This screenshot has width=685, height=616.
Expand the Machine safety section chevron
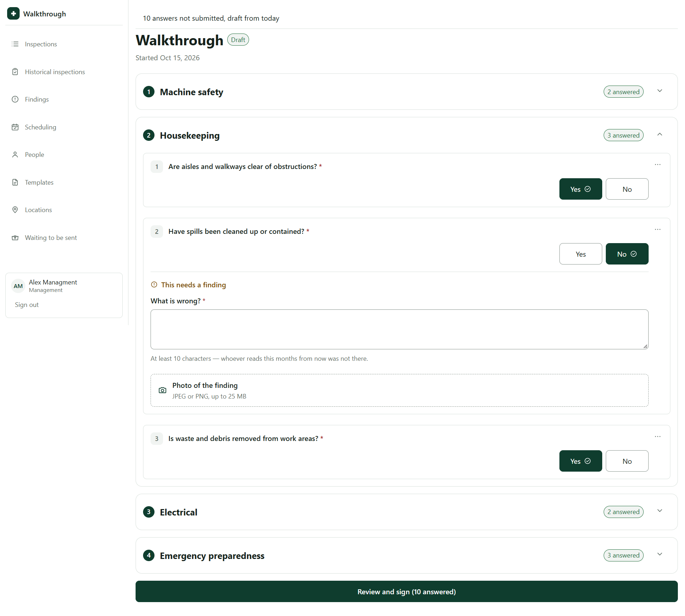point(660,91)
